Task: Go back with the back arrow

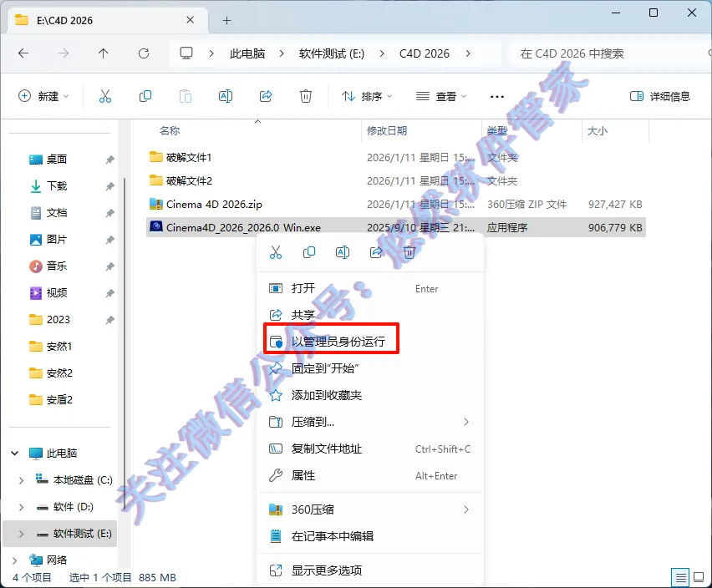Action: click(23, 53)
